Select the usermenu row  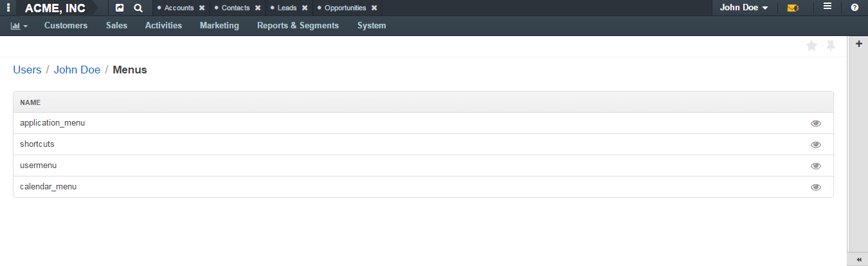tap(423, 166)
